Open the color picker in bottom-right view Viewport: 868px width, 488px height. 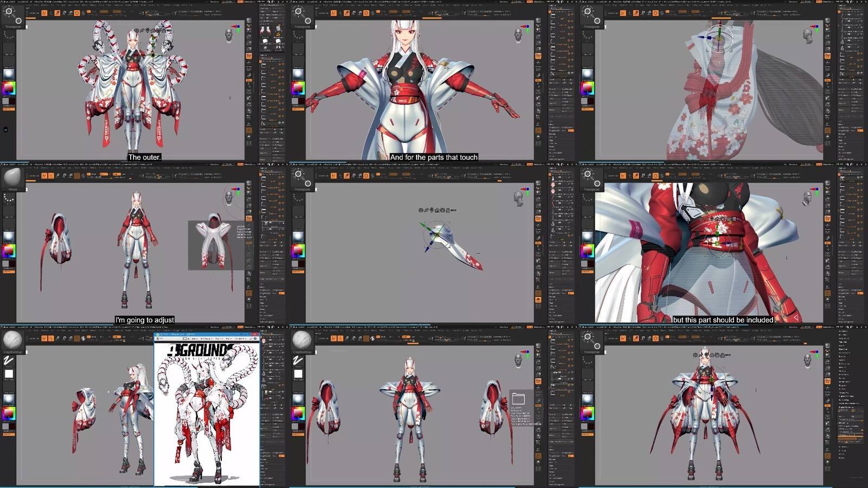coord(588,414)
